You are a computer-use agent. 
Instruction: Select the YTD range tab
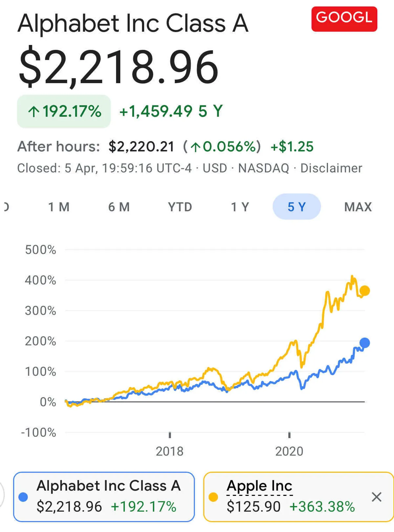[x=180, y=207]
